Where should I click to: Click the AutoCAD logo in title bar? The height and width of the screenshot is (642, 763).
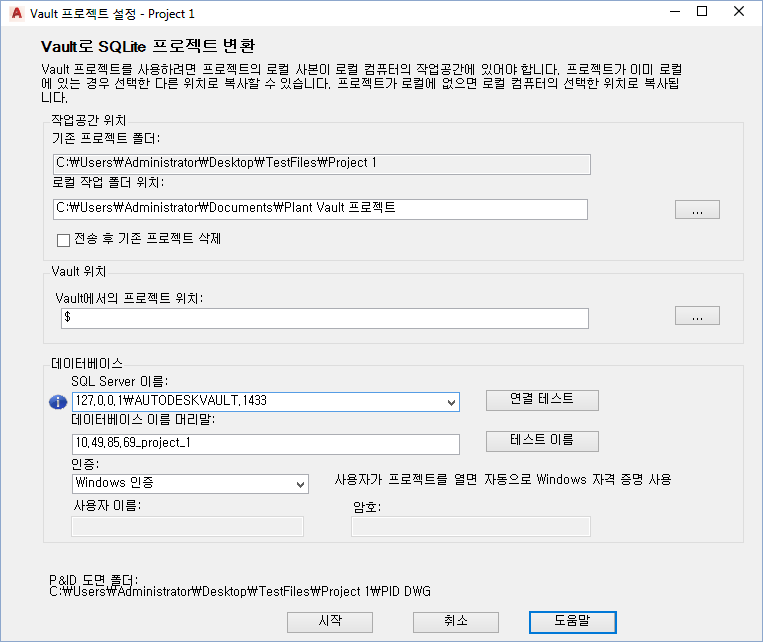(x=17, y=14)
